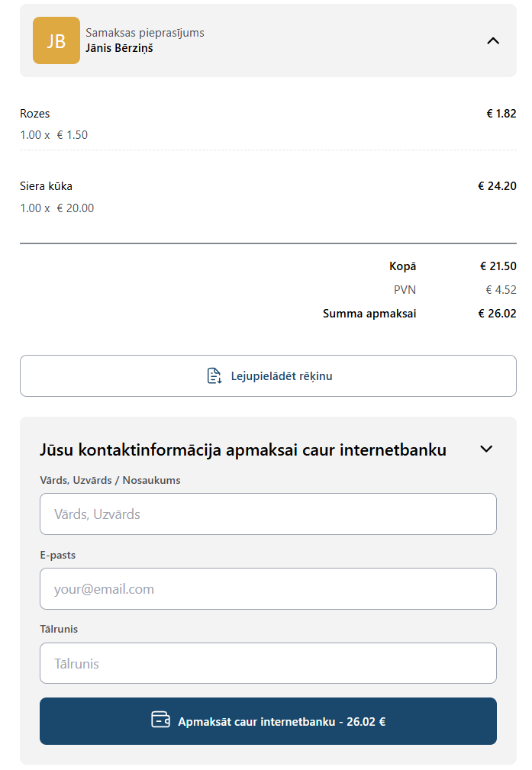Click the PVN amount value

(x=501, y=290)
